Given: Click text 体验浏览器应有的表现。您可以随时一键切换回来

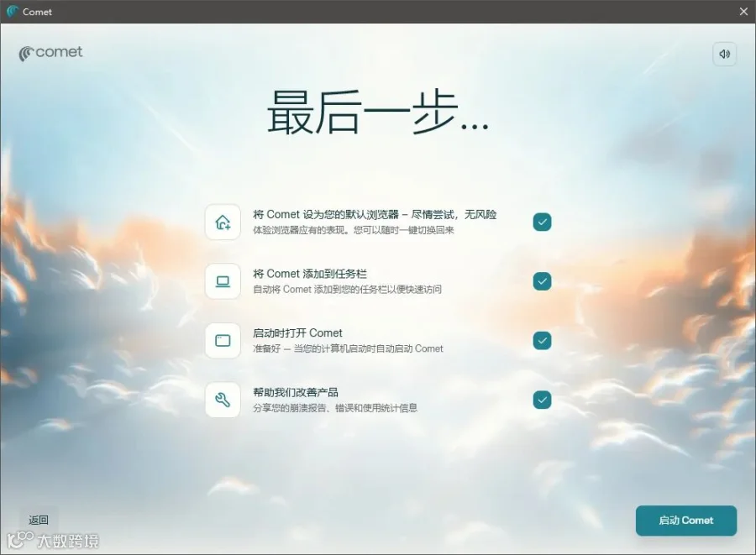Looking at the screenshot, I should (354, 230).
